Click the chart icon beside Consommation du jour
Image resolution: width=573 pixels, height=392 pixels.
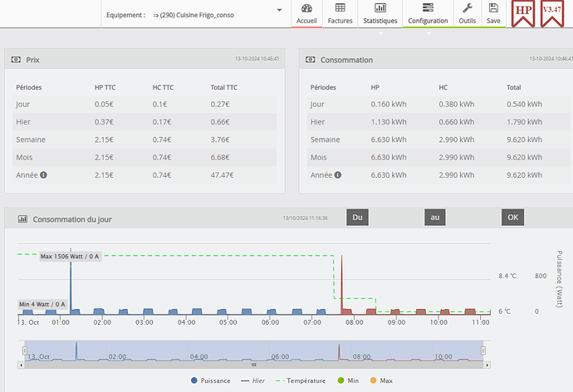pos(22,219)
